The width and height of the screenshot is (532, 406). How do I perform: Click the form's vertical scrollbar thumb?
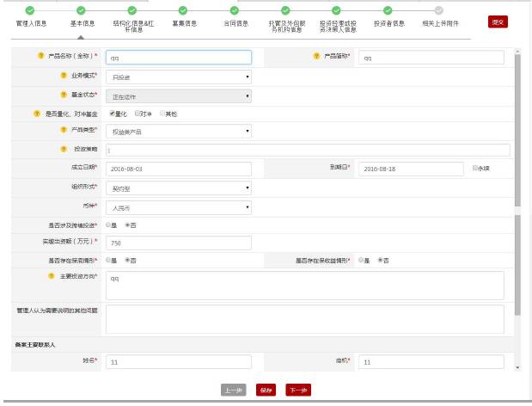(x=517, y=131)
